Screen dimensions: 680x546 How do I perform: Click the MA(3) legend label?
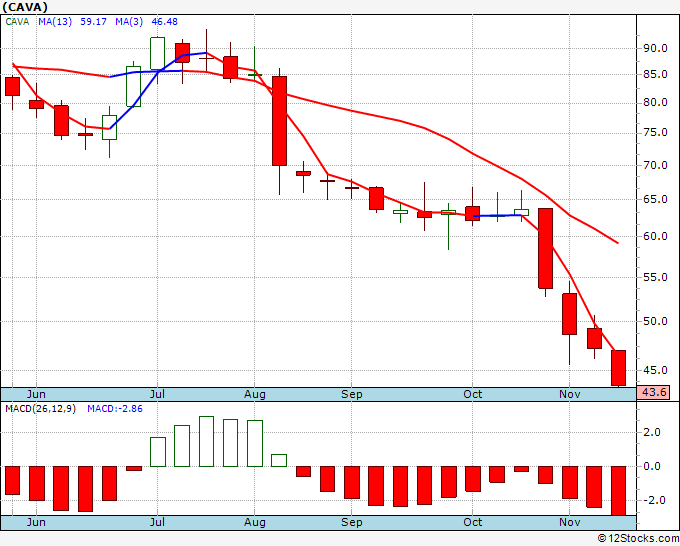(129, 22)
